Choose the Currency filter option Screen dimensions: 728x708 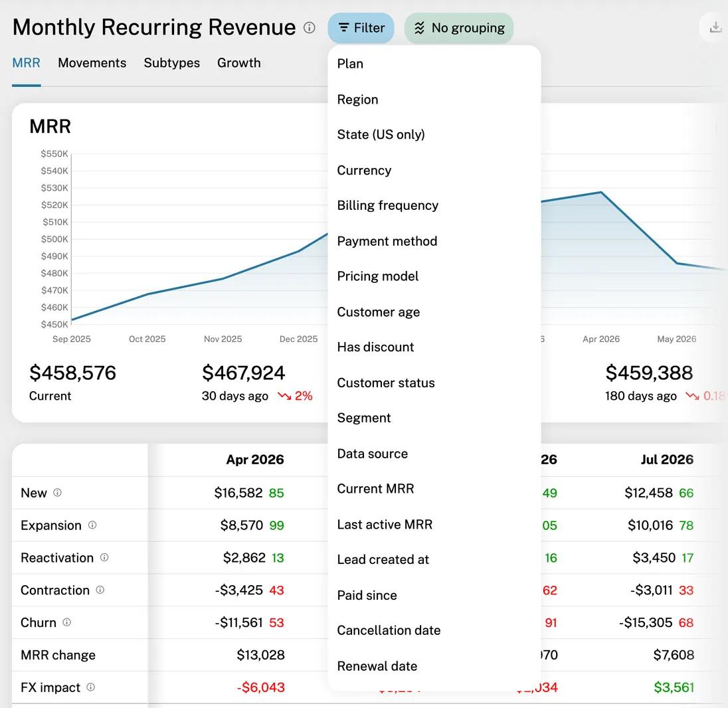pos(434,171)
